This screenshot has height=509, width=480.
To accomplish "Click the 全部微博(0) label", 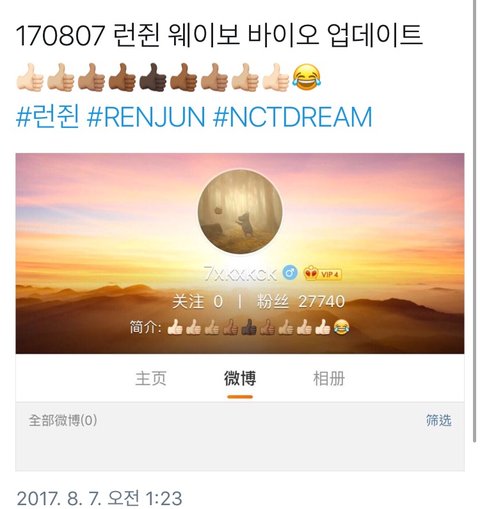I will tap(63, 420).
